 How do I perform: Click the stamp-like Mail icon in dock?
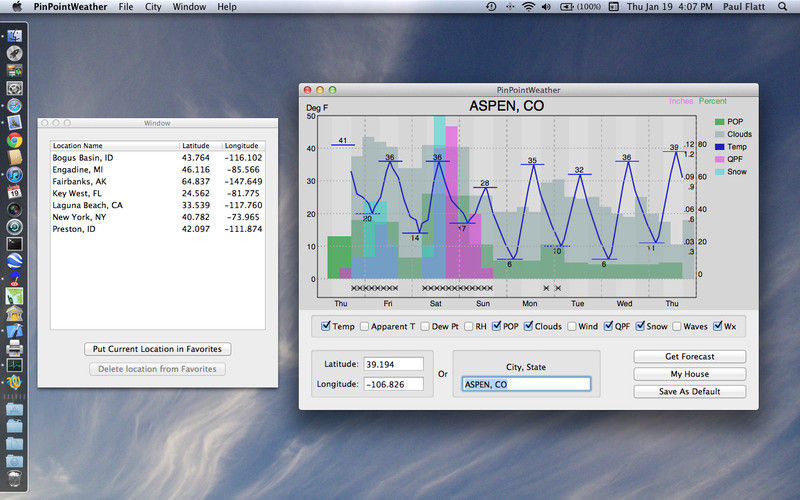(14, 123)
